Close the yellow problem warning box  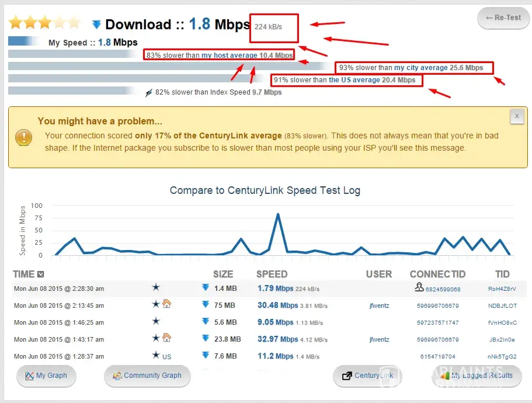click(517, 116)
